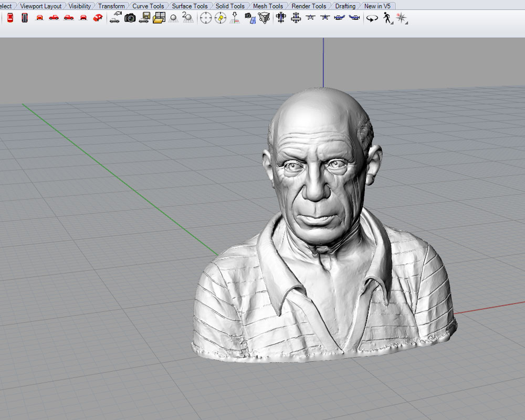Click the camera with blue plane icon
The height and width of the screenshot is (420, 525).
point(250,18)
